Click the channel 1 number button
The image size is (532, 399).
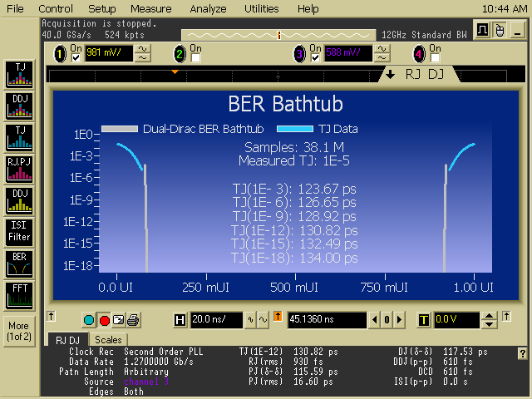point(60,55)
